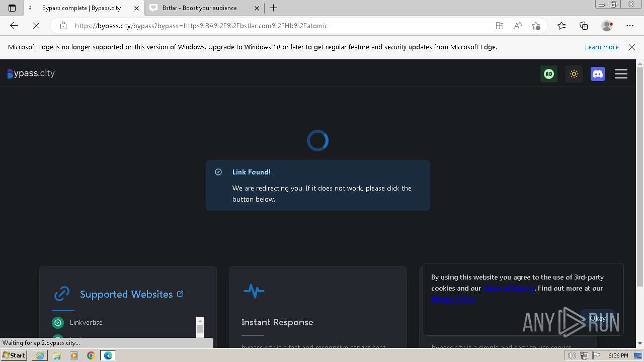Select Linkvertise in supported list
Image resolution: width=644 pixels, height=362 pixels.
(x=86, y=322)
